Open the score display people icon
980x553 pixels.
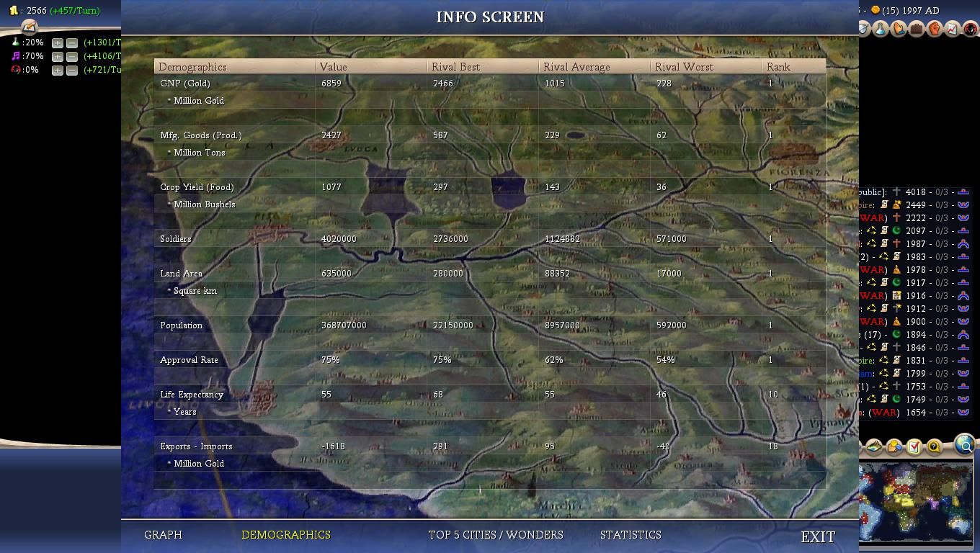(894, 447)
